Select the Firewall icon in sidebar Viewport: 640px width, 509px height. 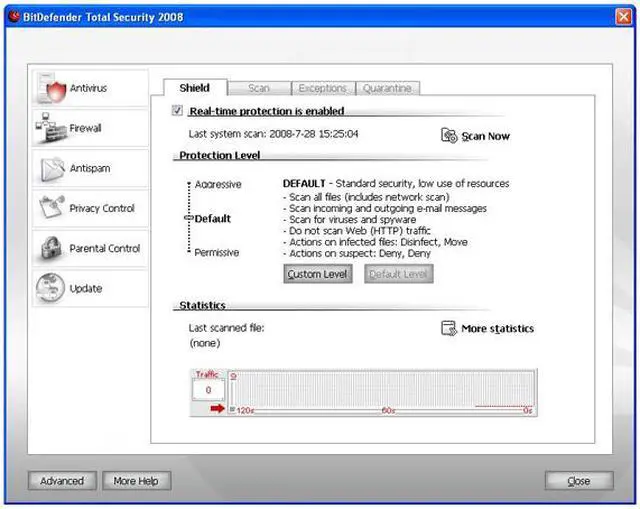coord(51,129)
